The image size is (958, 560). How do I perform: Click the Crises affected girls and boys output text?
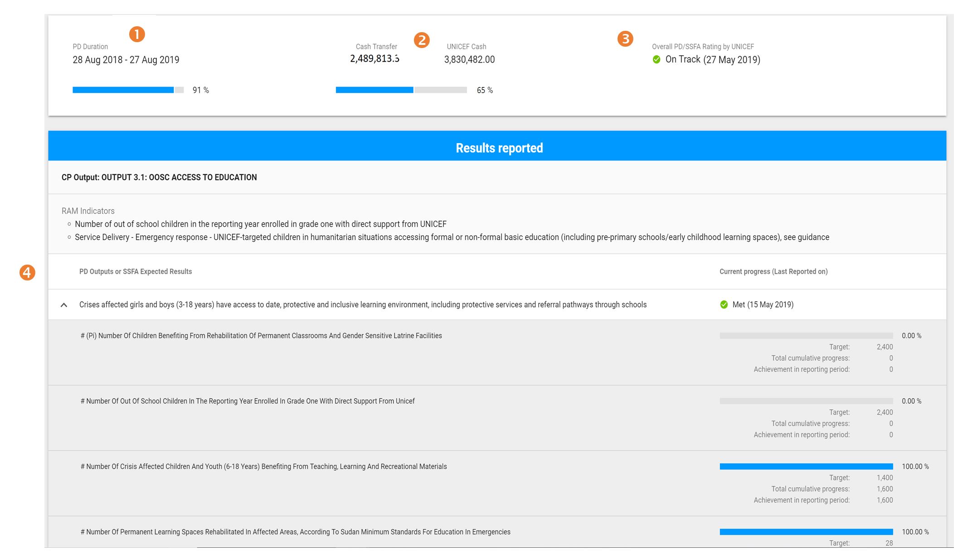coord(363,304)
